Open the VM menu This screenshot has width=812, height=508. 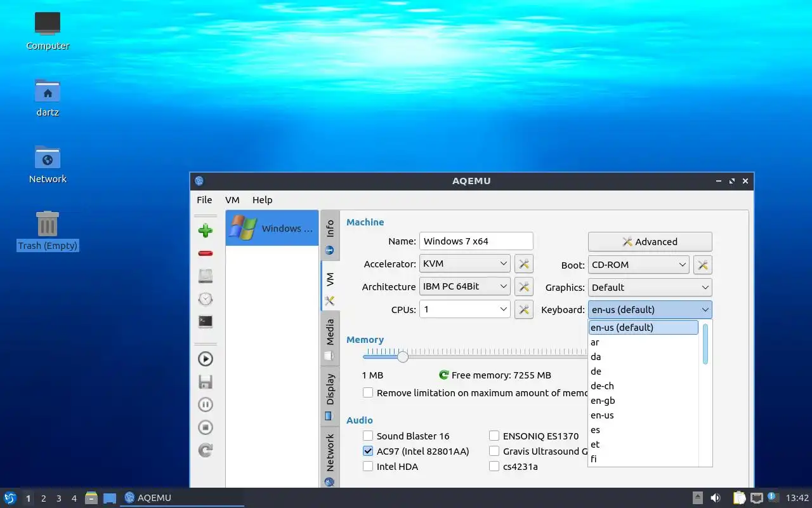(232, 200)
